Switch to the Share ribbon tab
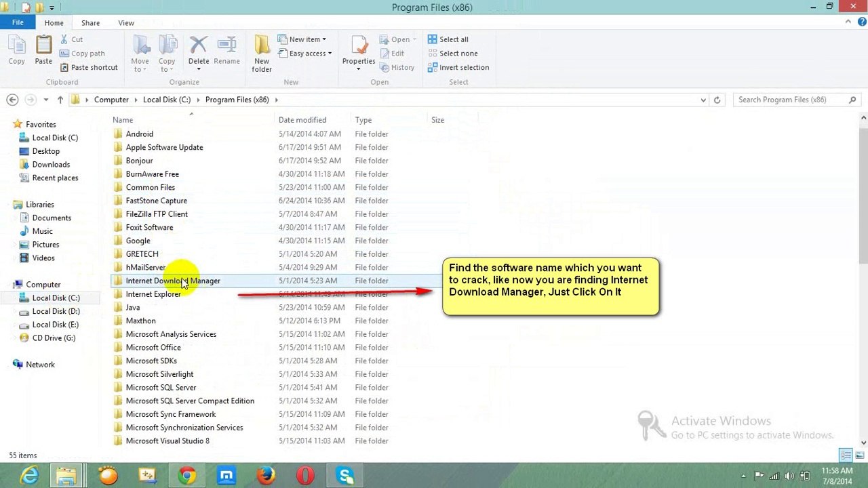The image size is (868, 488). click(x=90, y=23)
